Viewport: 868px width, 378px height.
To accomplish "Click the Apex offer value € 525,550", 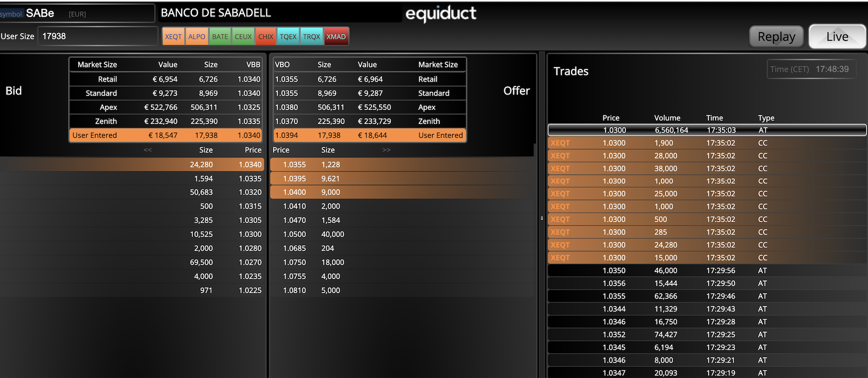I will pos(374,107).
